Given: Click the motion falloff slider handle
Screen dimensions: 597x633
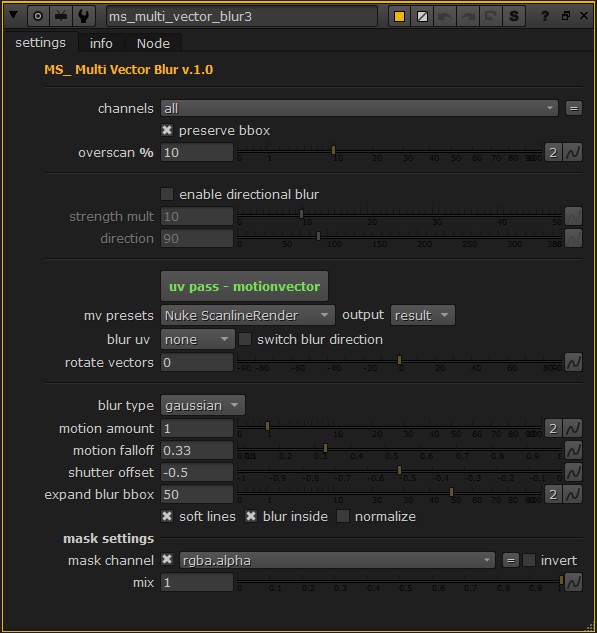Looking at the screenshot, I should tap(325, 448).
